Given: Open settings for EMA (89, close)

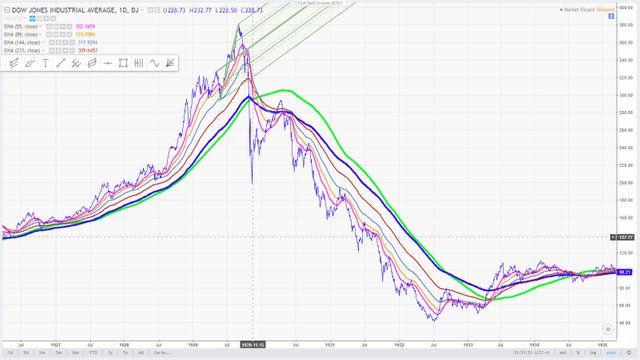Looking at the screenshot, I should [x=56, y=34].
